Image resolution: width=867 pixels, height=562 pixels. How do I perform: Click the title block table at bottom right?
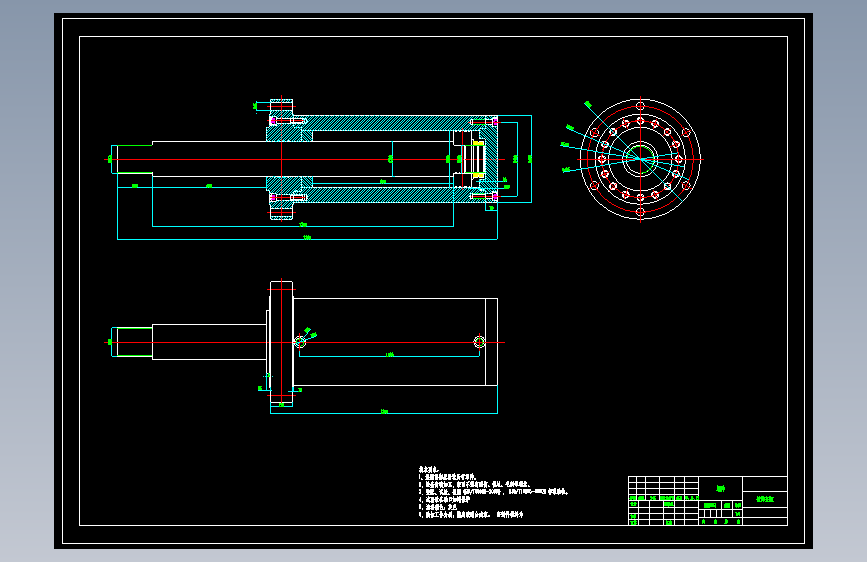point(708,501)
